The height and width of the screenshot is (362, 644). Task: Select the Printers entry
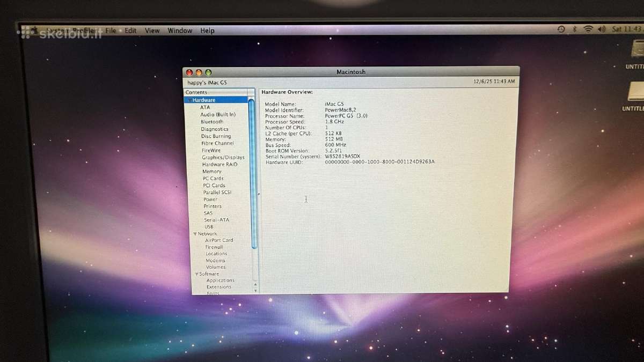click(x=213, y=206)
